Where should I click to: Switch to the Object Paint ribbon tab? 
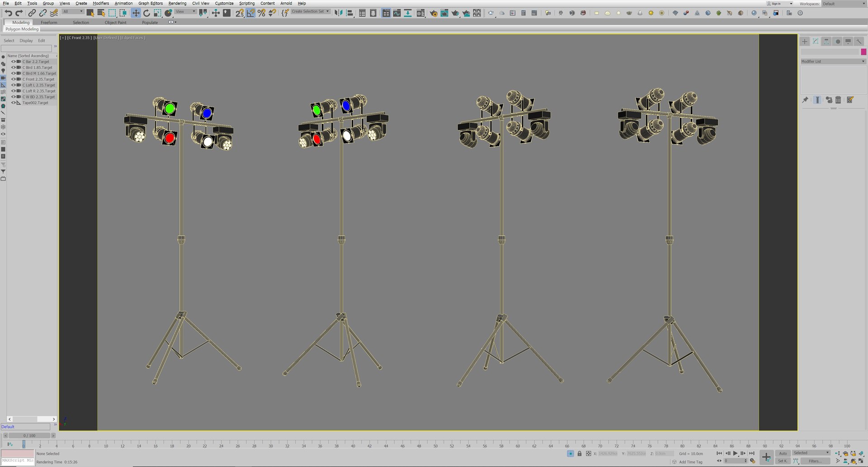(x=116, y=22)
